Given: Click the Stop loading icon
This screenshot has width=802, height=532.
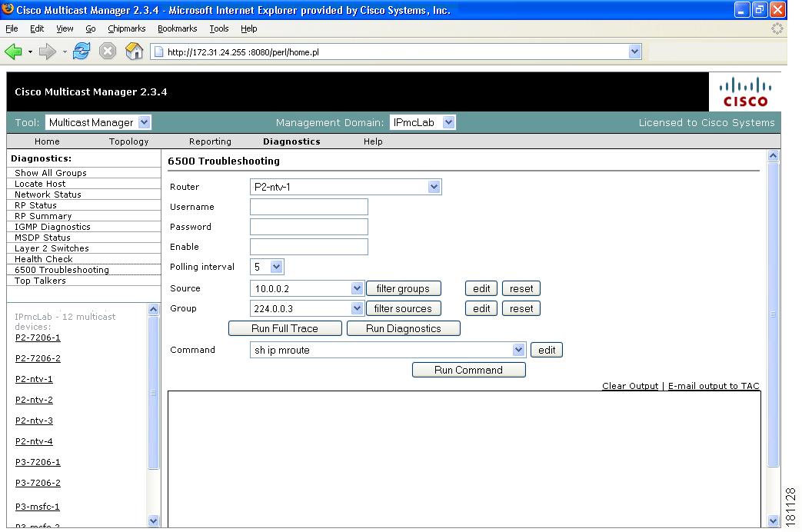Looking at the screenshot, I should pos(108,52).
